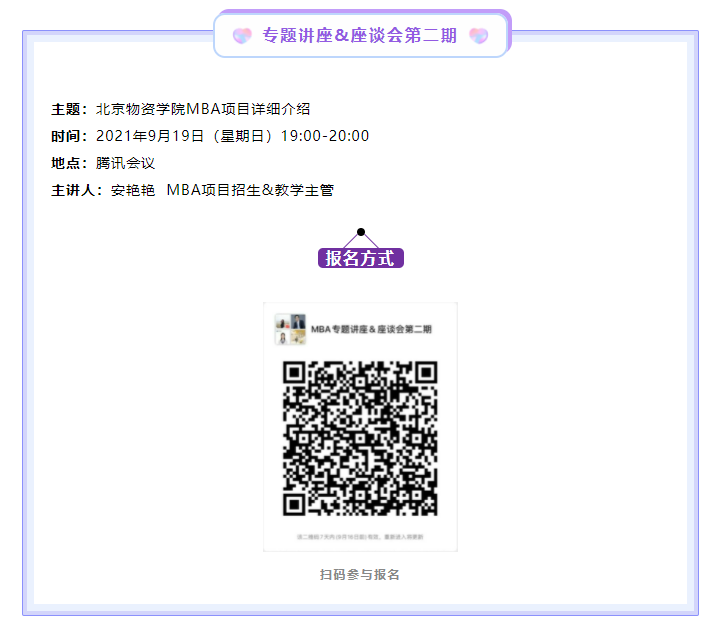Click the 主讲人： label
Viewport: 726px width, 623px height.
pyautogui.click(x=76, y=190)
